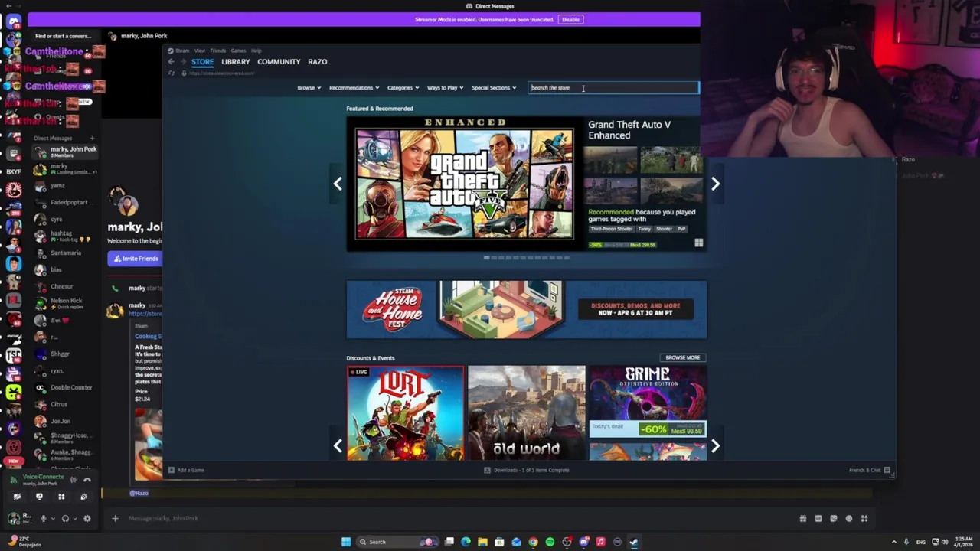Open Find or start a conversation

pos(64,36)
